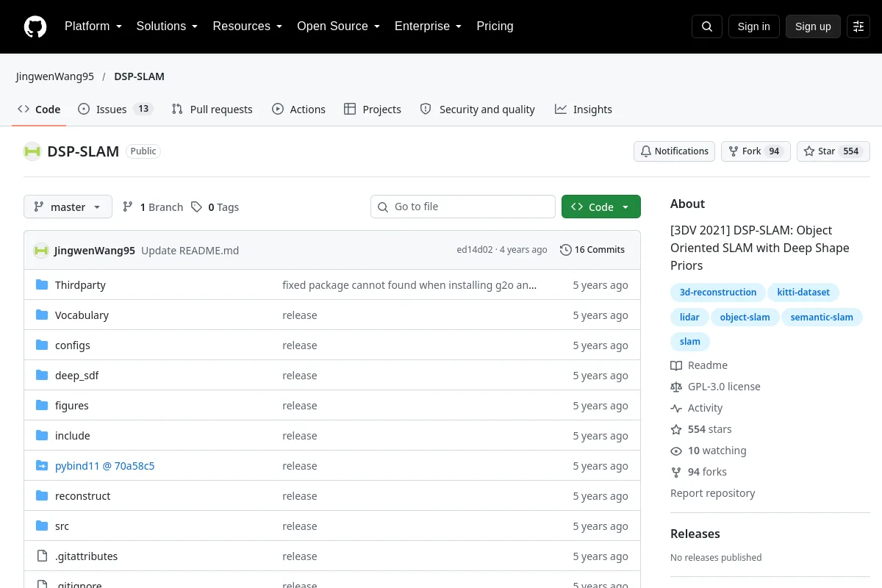Open the JingwenWang95 owner breadcrumb

coord(55,76)
